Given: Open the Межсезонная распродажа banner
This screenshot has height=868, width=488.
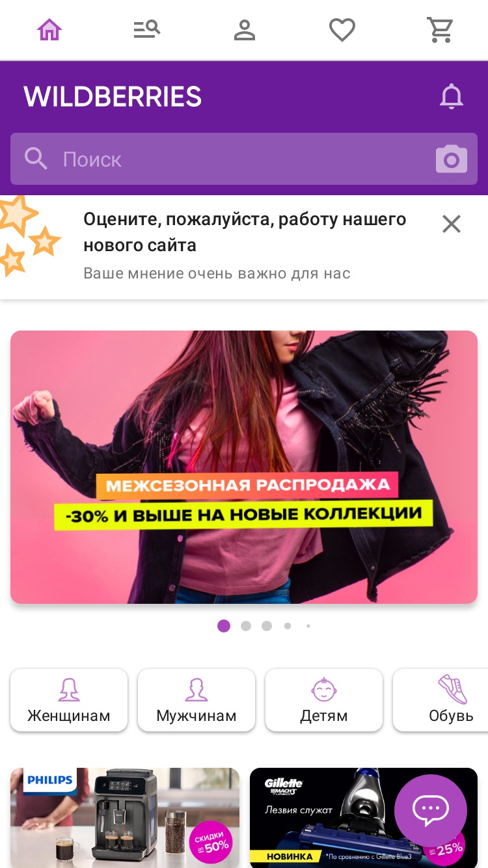Looking at the screenshot, I should [x=244, y=467].
